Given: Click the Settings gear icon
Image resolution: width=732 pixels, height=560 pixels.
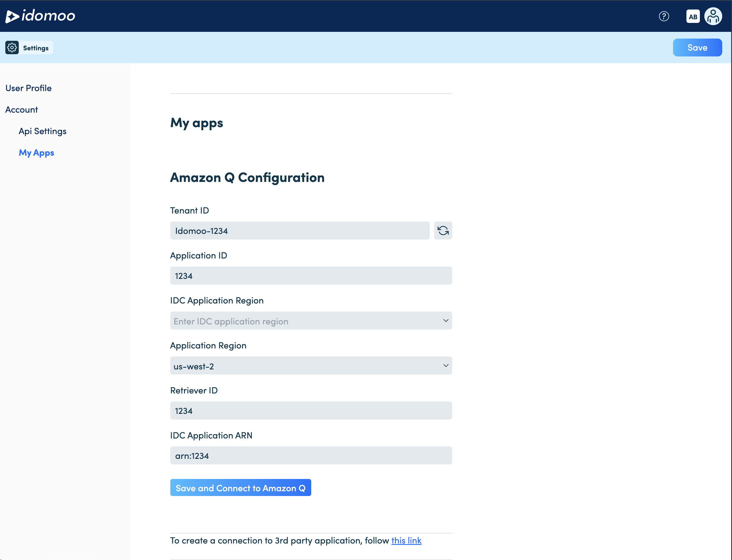Looking at the screenshot, I should coord(12,48).
